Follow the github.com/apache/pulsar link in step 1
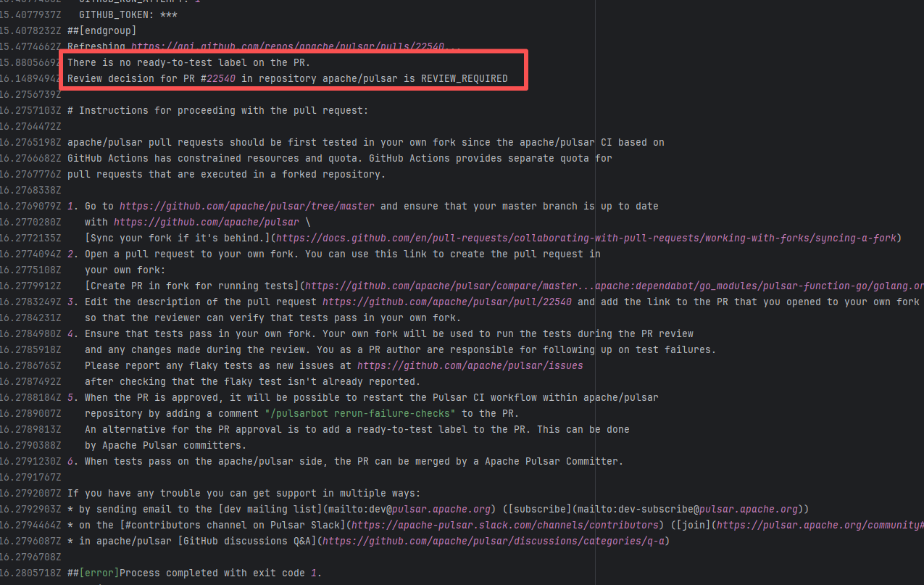 [206, 222]
